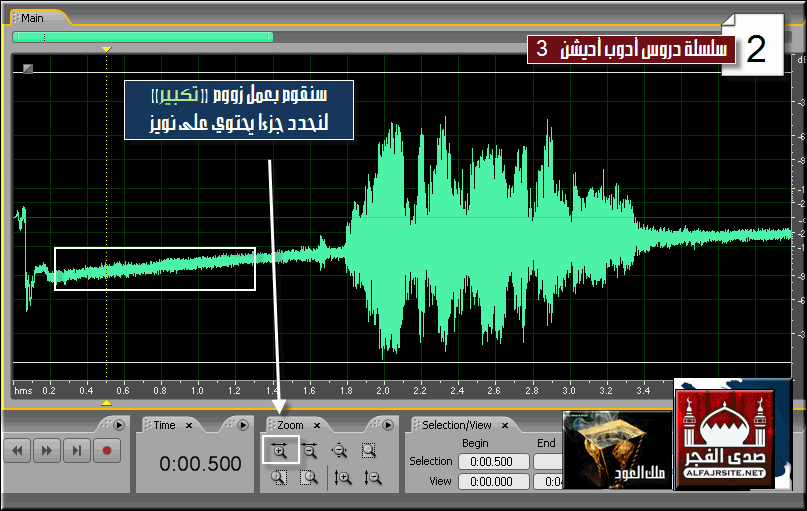Click the top yellow playhead marker
Image resolution: width=807 pixels, height=511 pixels.
click(x=107, y=49)
